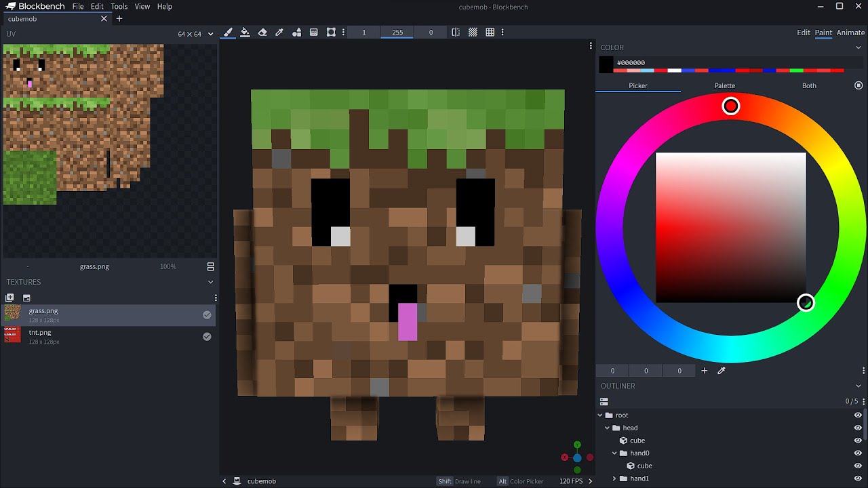Pick a screen color with eyedropper
This screenshot has width=868, height=488.
[x=722, y=371]
